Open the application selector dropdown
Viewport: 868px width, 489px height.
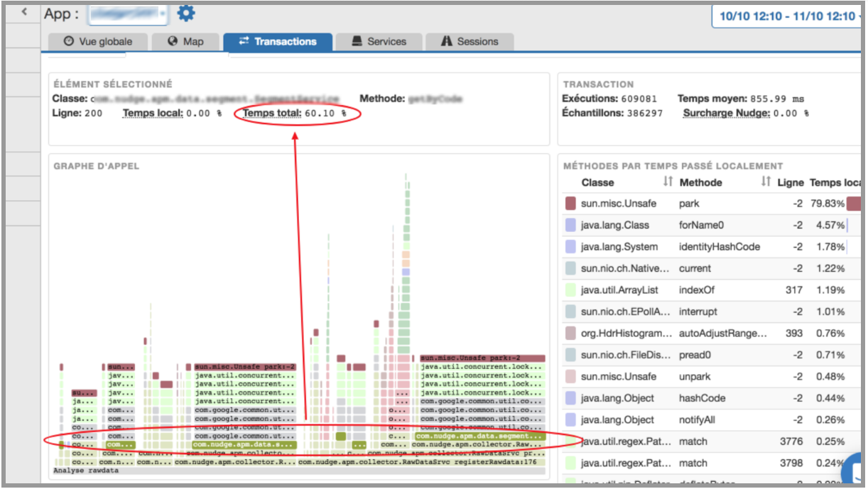128,14
